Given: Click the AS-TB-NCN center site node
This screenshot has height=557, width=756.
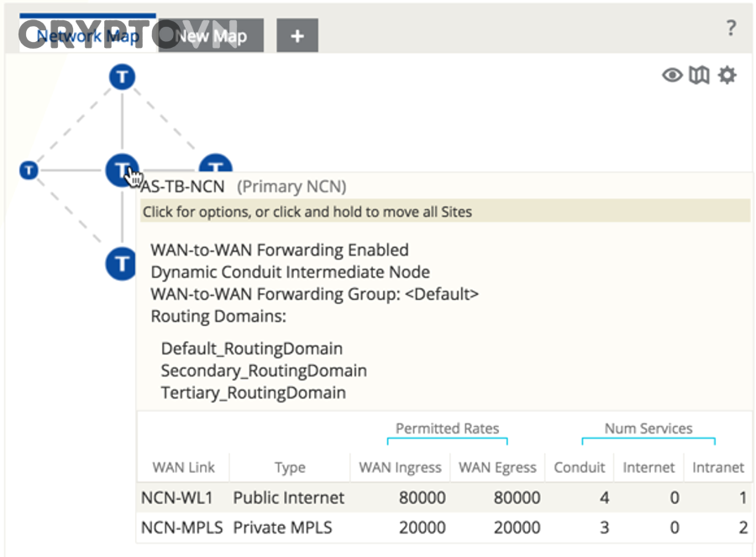Looking at the screenshot, I should click(122, 170).
